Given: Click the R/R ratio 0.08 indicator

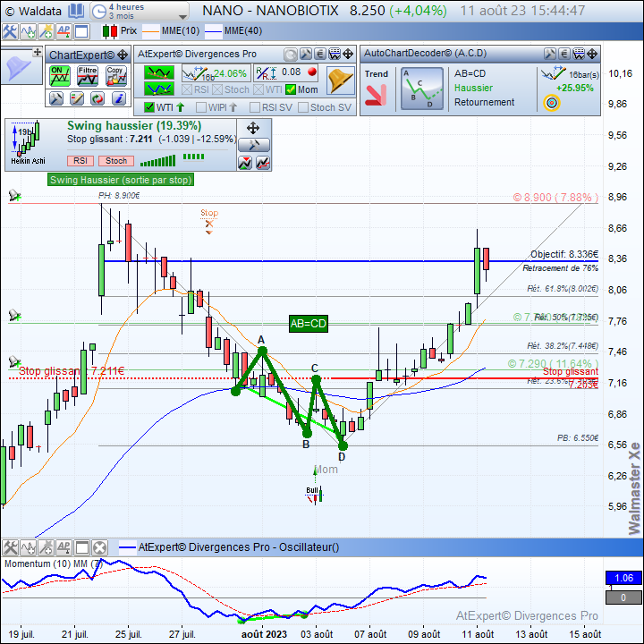Looking at the screenshot, I should point(286,73).
